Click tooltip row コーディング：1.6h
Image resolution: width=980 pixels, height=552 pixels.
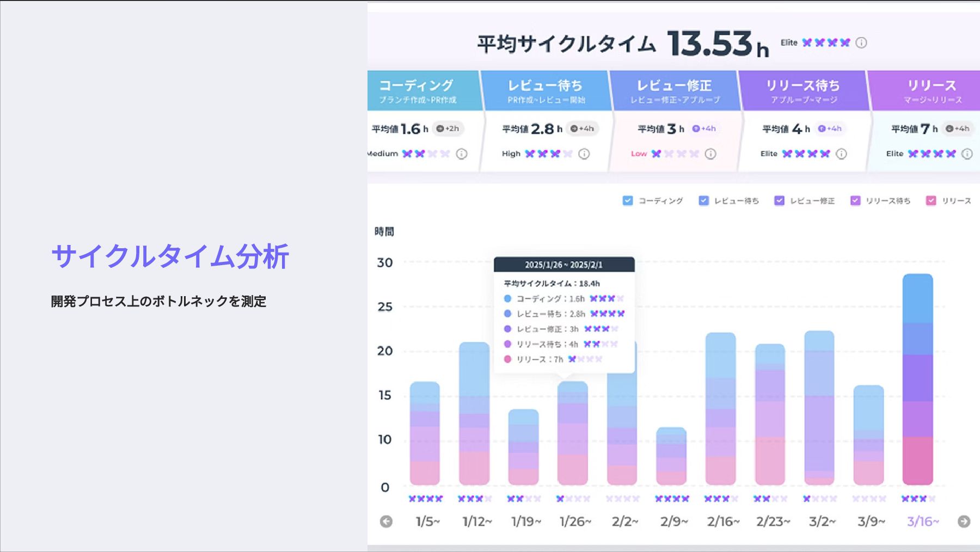point(563,298)
